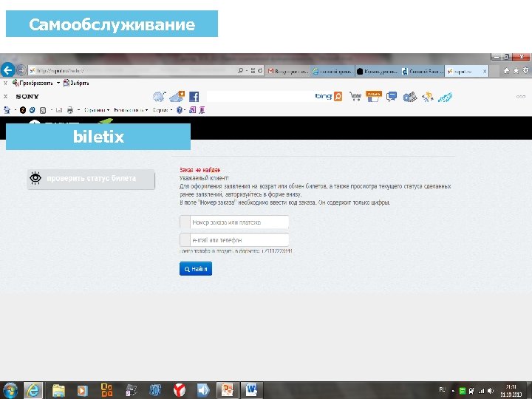Click the RSS feeds icon on command bar

pyautogui.click(x=43, y=110)
